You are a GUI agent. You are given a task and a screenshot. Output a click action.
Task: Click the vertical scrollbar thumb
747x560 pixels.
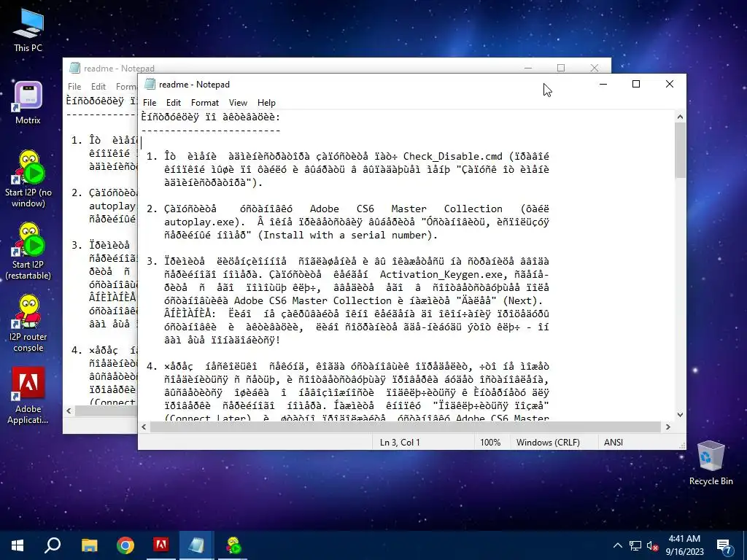pos(680,150)
